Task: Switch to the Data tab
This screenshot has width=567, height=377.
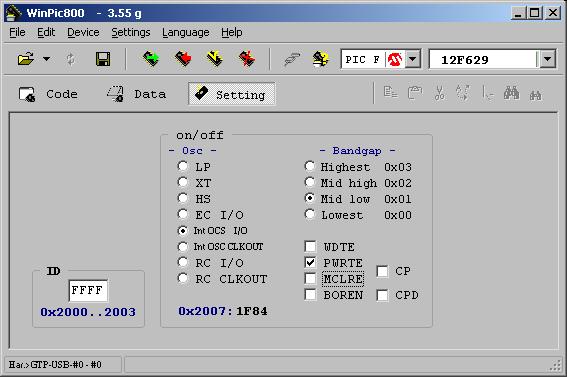Action: coord(136,94)
